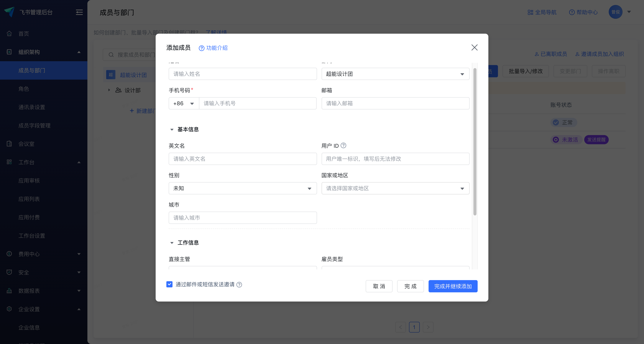Click the 用户 ID help question icon
644x344 pixels.
click(343, 145)
